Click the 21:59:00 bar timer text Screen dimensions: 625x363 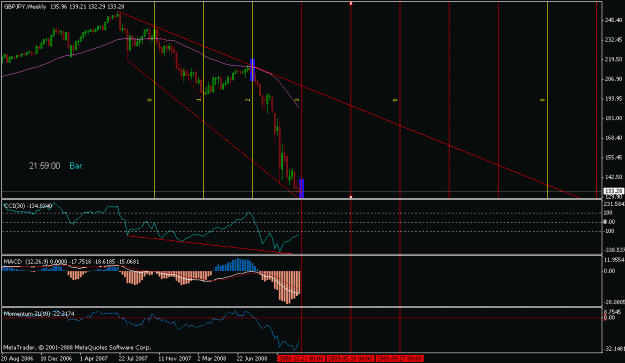44,166
